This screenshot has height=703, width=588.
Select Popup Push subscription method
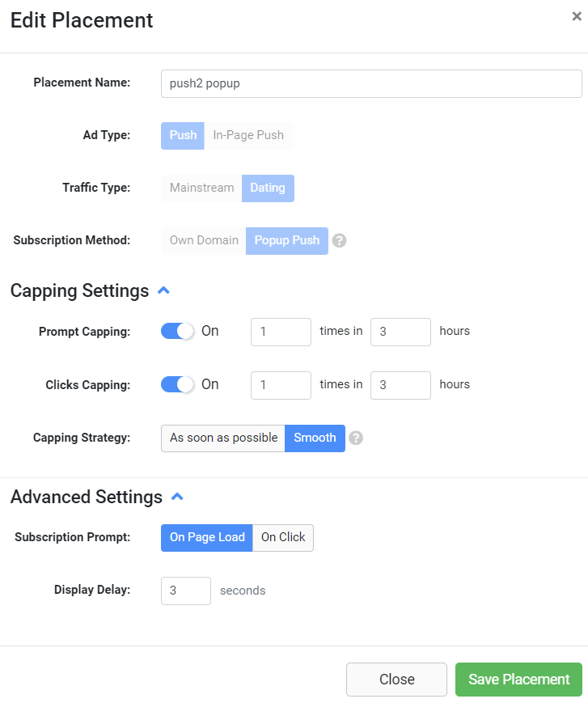point(287,240)
